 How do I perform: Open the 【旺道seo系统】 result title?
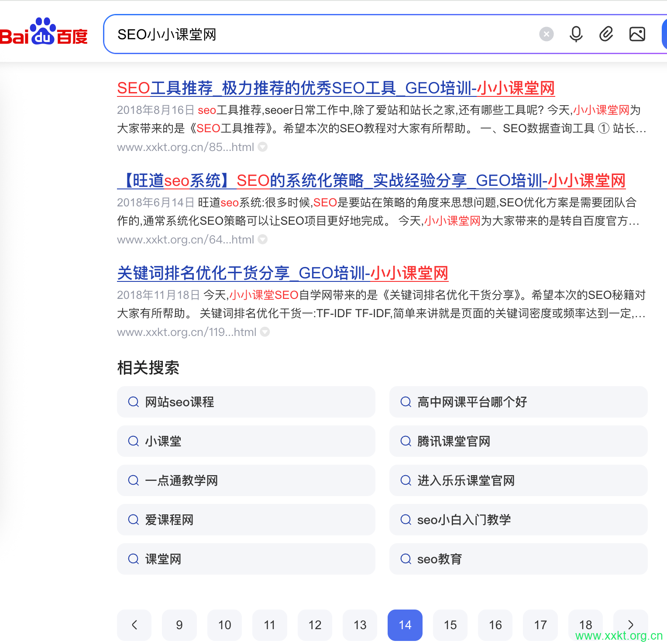[371, 181]
